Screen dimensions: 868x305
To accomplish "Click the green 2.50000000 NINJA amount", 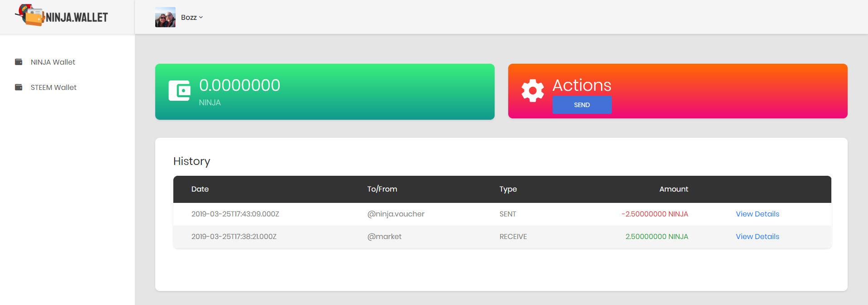I will [x=657, y=236].
